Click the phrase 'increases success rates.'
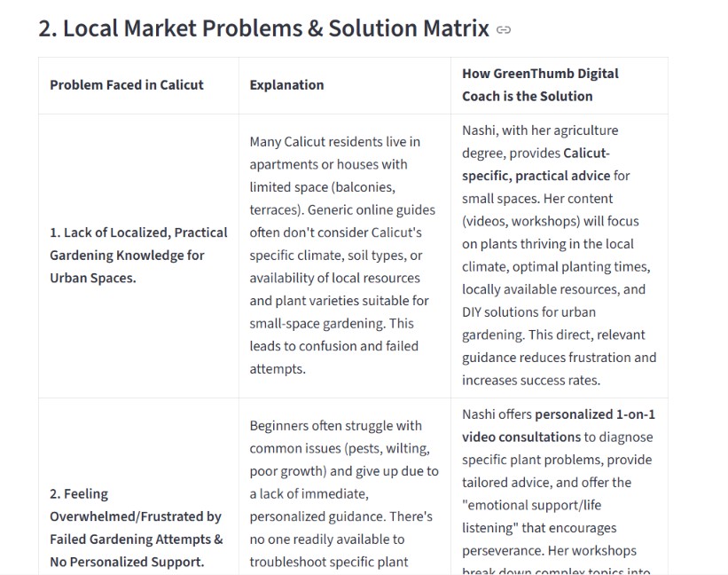 pos(531,381)
